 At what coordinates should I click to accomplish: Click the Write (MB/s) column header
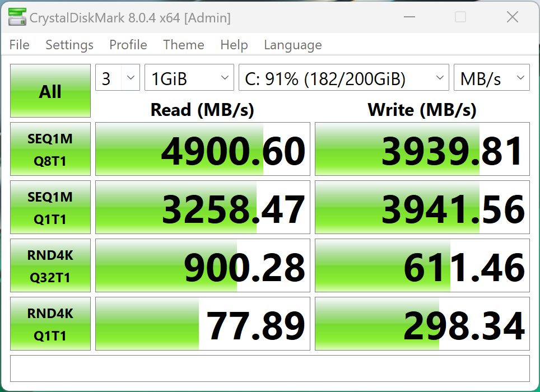(x=422, y=110)
